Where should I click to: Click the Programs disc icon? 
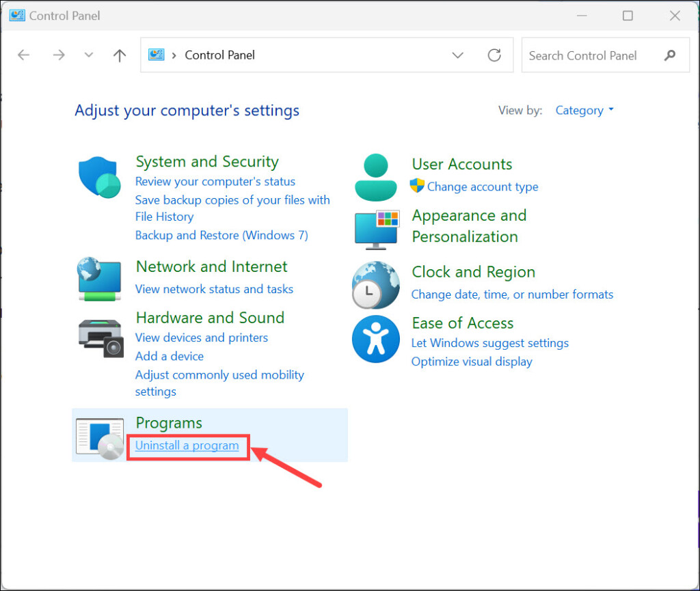point(100,439)
